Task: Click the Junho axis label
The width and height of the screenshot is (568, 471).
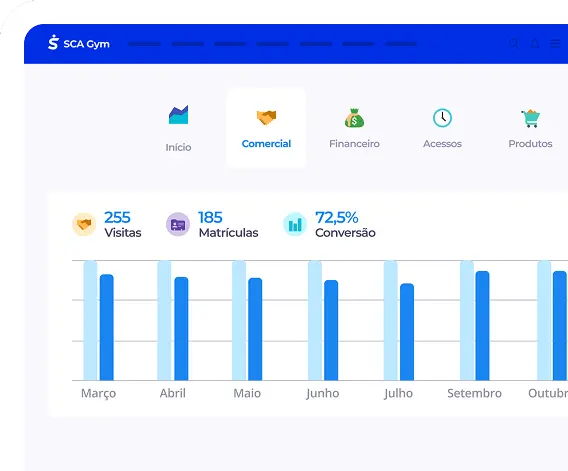Action: pos(322,393)
